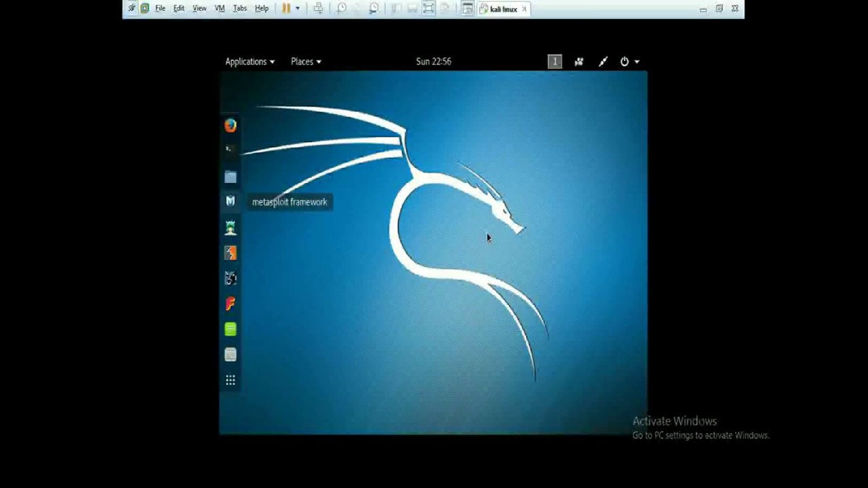868x488 pixels.
Task: Open the Places menu
Action: click(306, 62)
